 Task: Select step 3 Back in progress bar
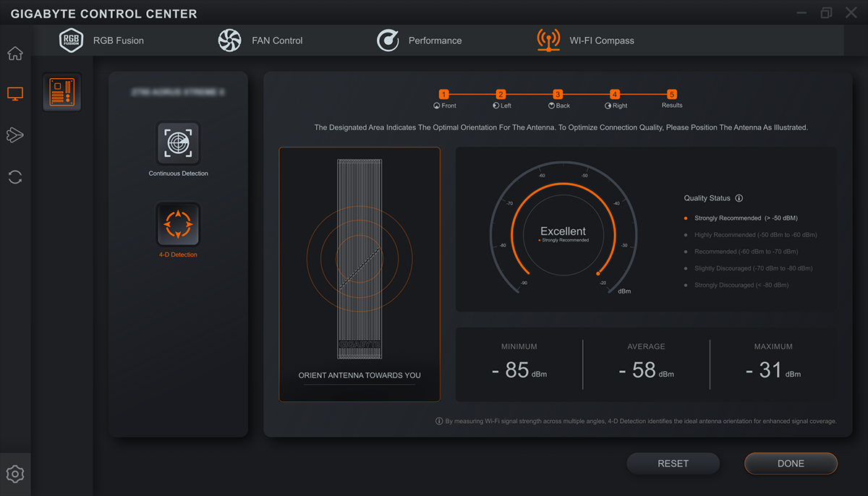(558, 95)
